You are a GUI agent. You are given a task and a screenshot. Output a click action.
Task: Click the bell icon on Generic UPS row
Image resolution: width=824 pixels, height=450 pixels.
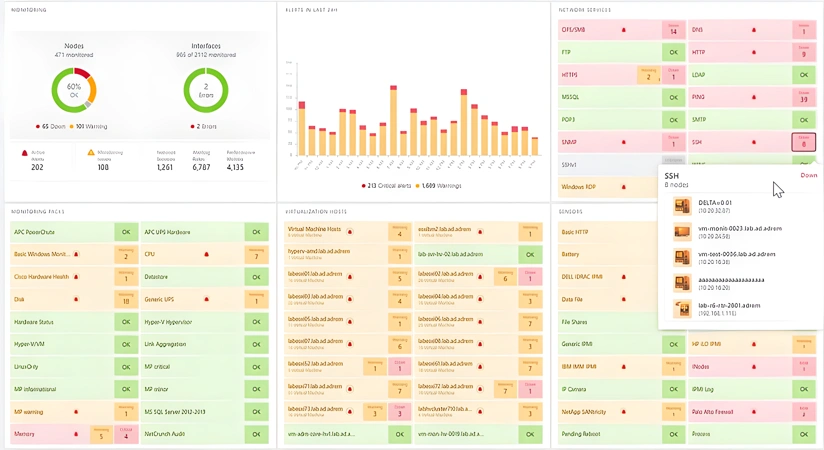click(207, 300)
